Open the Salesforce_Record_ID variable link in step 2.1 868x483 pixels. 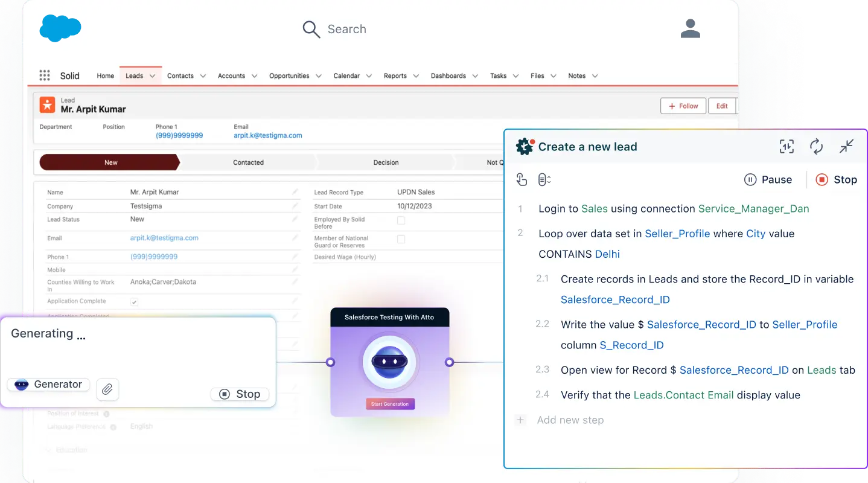tap(614, 299)
